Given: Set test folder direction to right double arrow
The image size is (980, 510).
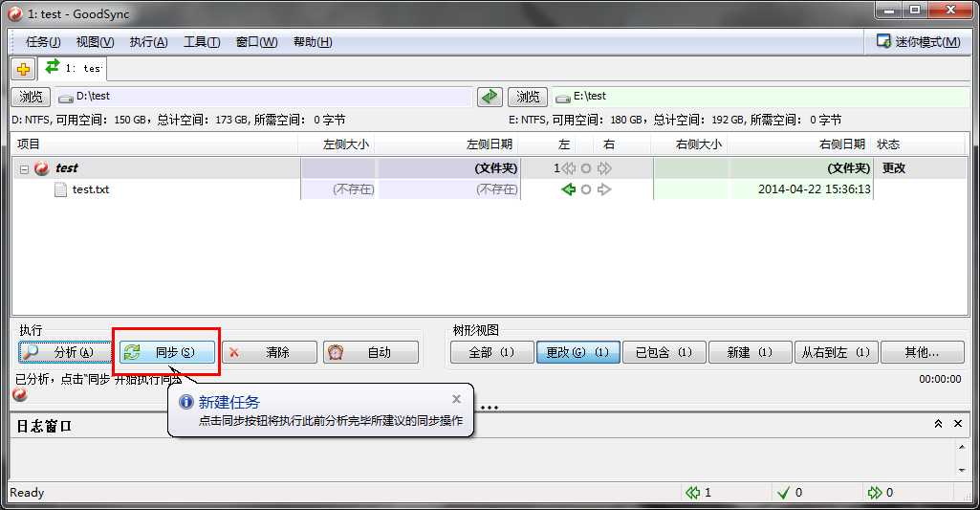Looking at the screenshot, I should pyautogui.click(x=604, y=168).
